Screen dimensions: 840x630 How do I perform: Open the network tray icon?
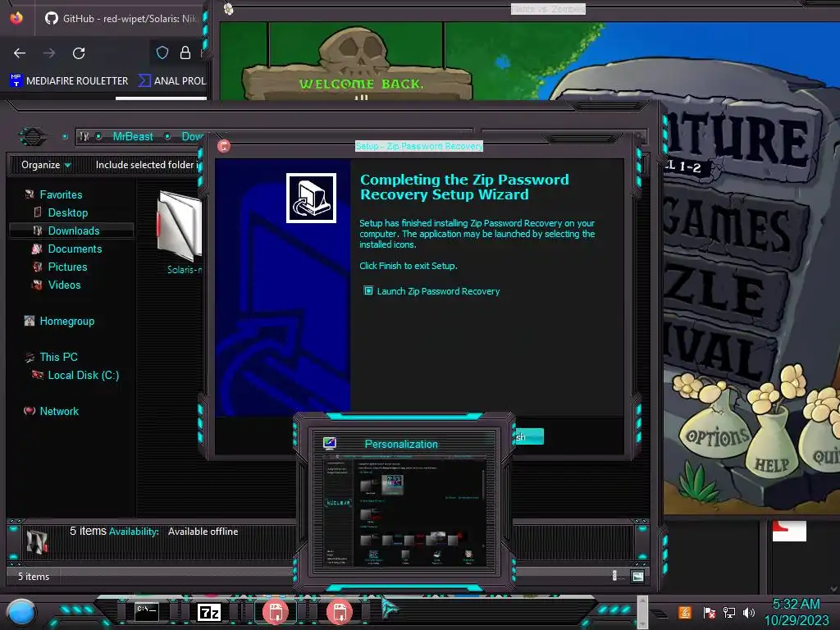click(729, 612)
